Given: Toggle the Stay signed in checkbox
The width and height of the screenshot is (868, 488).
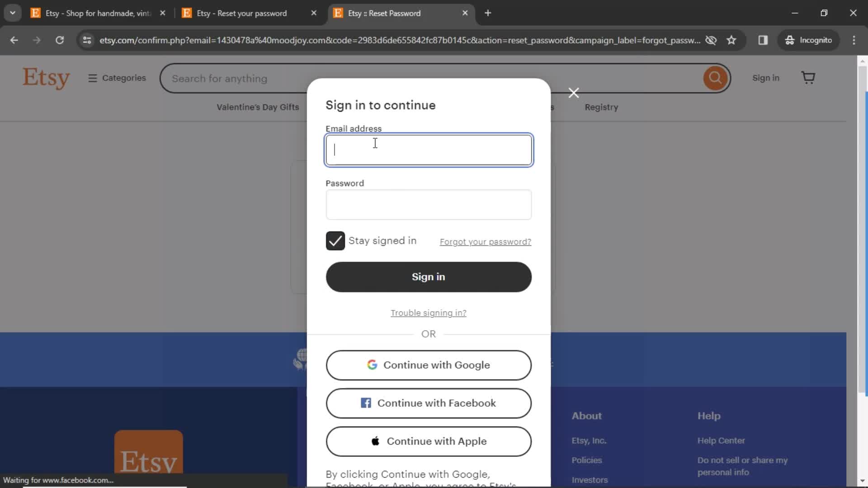Looking at the screenshot, I should coord(335,241).
